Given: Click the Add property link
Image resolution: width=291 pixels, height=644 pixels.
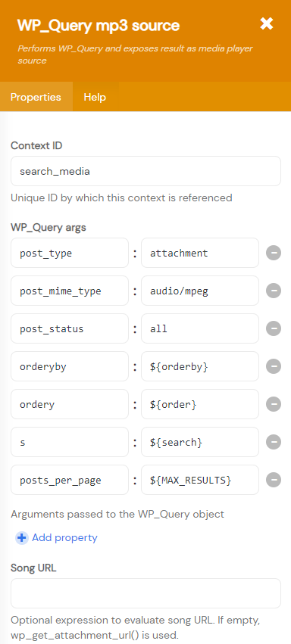Looking at the screenshot, I should click(x=64, y=537).
